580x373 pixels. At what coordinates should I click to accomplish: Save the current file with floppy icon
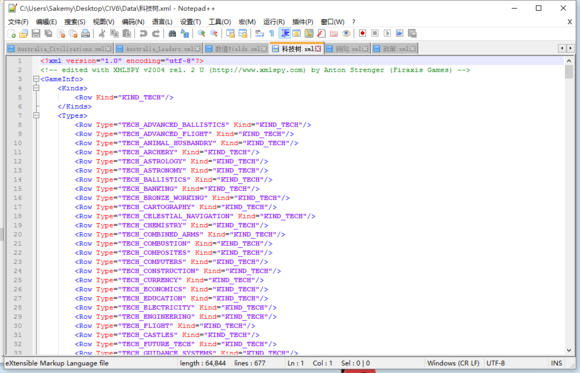(36, 34)
